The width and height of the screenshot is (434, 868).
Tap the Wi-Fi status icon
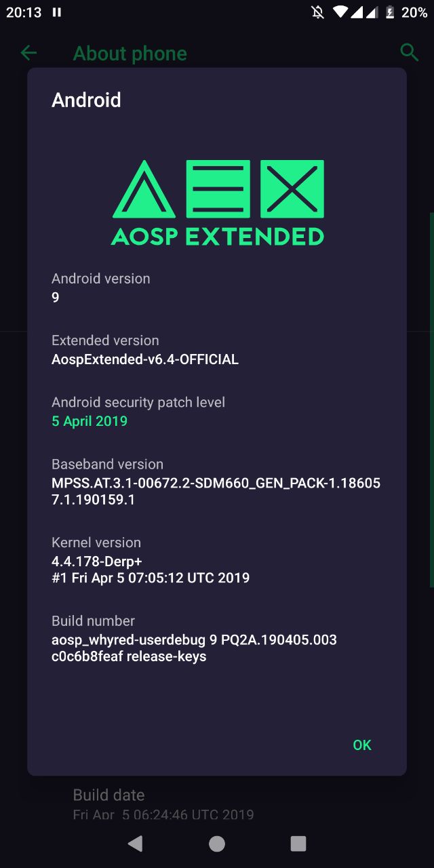tap(340, 12)
